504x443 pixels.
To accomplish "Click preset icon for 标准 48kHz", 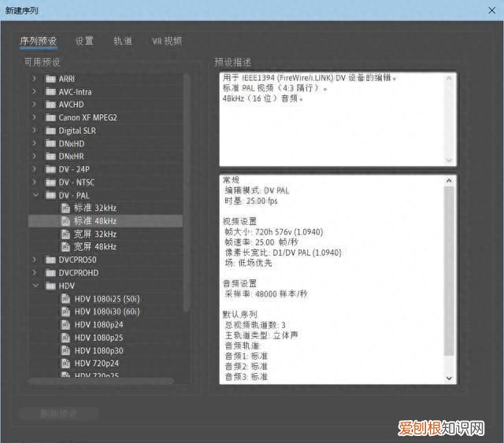I will (x=65, y=221).
